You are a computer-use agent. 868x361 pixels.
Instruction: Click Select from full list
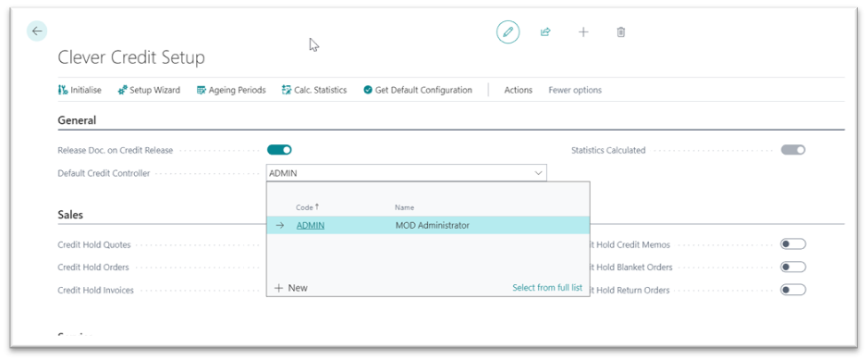click(547, 287)
